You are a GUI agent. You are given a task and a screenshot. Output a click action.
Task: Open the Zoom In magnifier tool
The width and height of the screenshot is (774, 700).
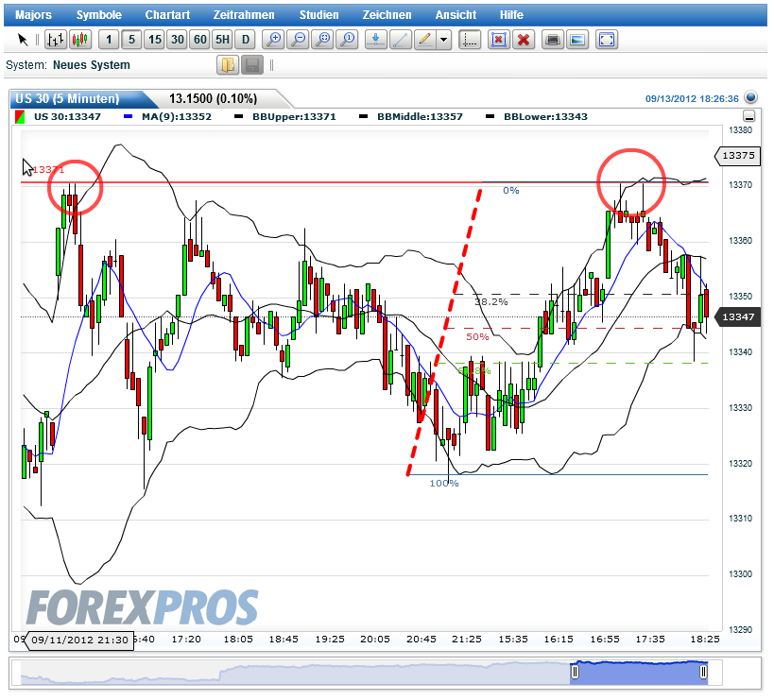pos(273,40)
